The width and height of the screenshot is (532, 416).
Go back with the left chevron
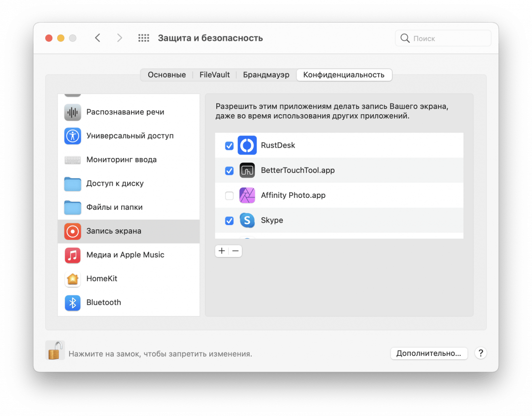pos(98,38)
